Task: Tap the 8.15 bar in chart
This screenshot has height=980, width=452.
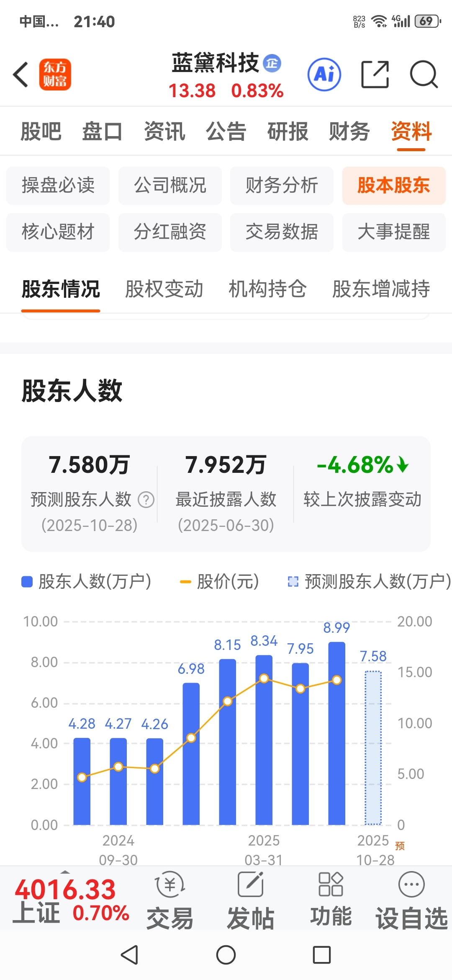Action: (227, 742)
